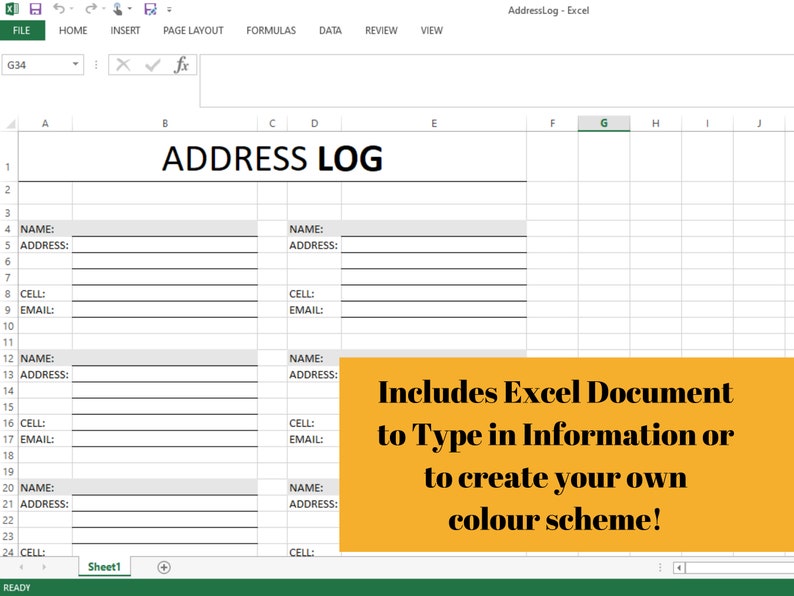794x596 pixels.
Task: Open the FORMULAS tab
Action: (x=271, y=30)
